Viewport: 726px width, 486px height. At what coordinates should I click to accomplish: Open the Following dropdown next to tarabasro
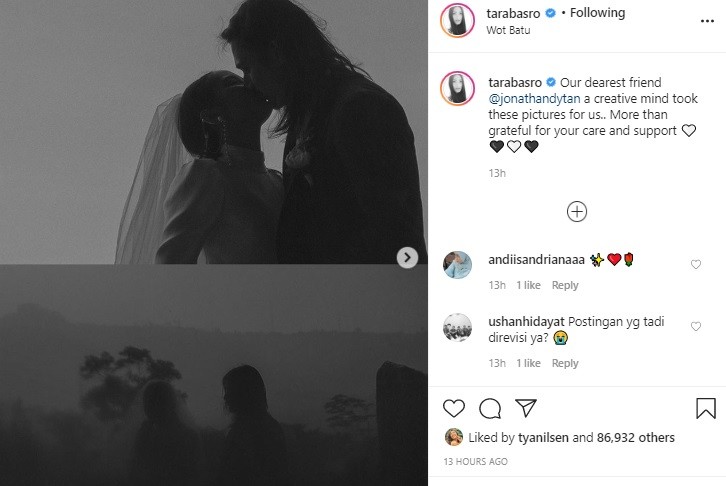pos(597,13)
